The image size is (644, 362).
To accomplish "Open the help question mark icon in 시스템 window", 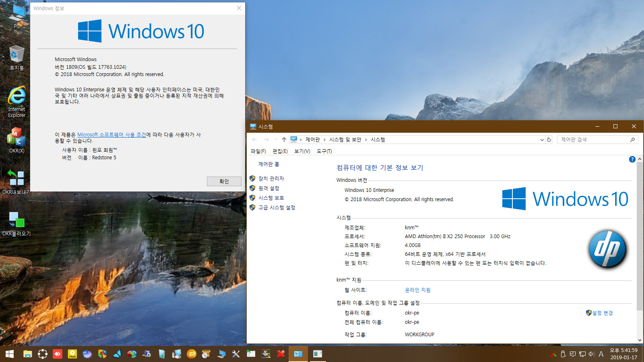I will pos(632,159).
